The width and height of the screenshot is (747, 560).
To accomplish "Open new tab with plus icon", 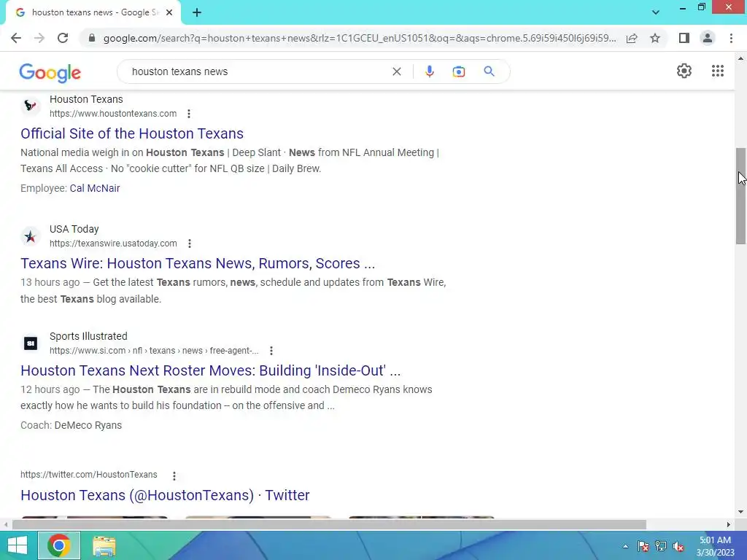I will tap(197, 12).
